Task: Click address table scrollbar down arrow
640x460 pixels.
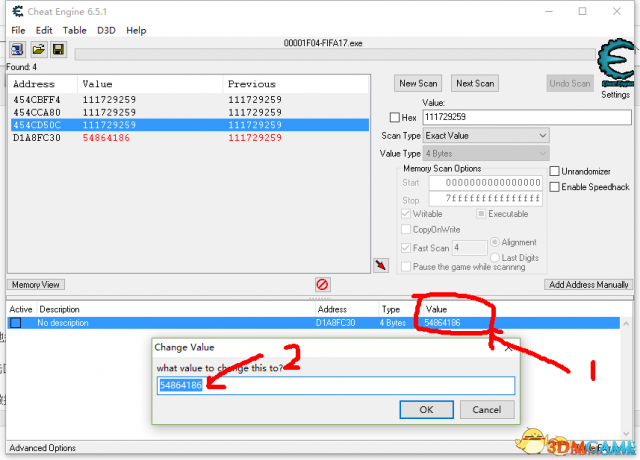Action: 626,433
